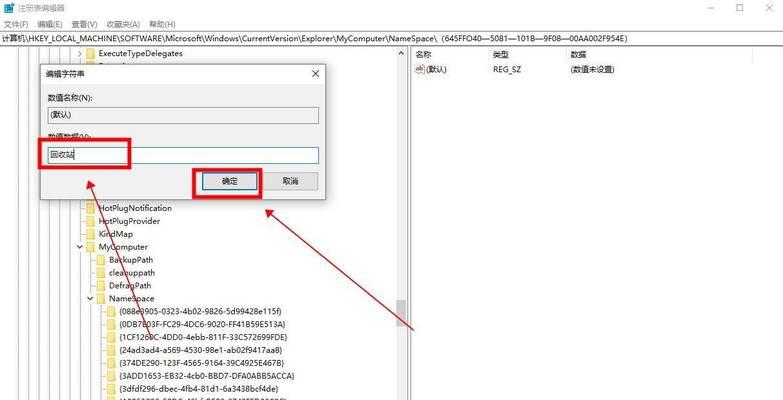This screenshot has height=400, width=783.
Task: Click the cleanuppath folder icon
Action: (100, 273)
